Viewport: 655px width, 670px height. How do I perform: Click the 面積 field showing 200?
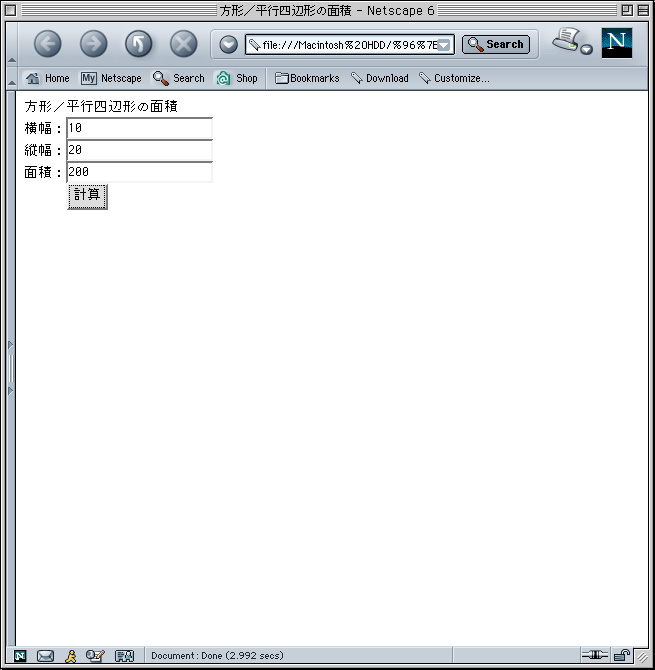(x=140, y=172)
